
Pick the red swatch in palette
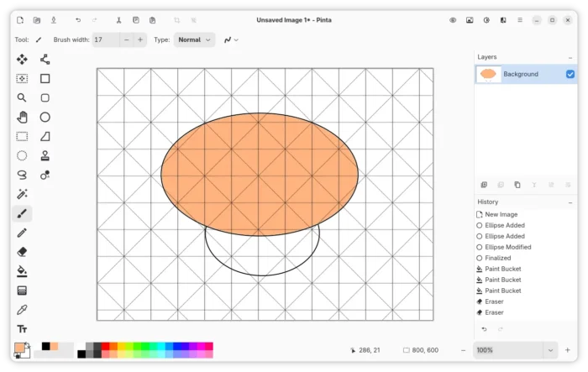(x=107, y=346)
